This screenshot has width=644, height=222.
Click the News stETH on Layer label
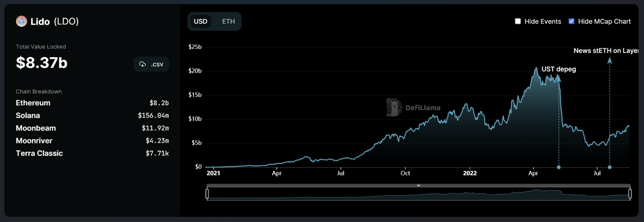point(606,51)
